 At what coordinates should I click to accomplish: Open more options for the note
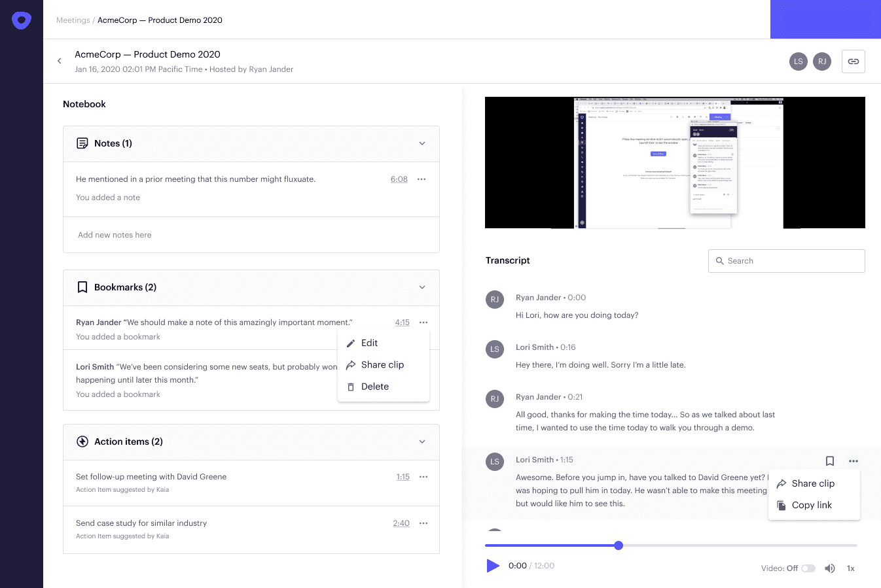[x=422, y=179]
